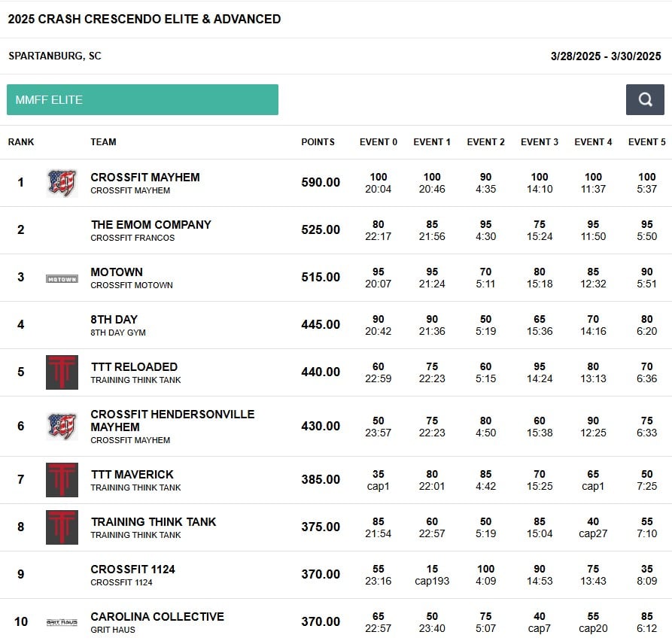Click the Training Think Tank rank 8 logo
This screenshot has width=672, height=644.
[62, 527]
